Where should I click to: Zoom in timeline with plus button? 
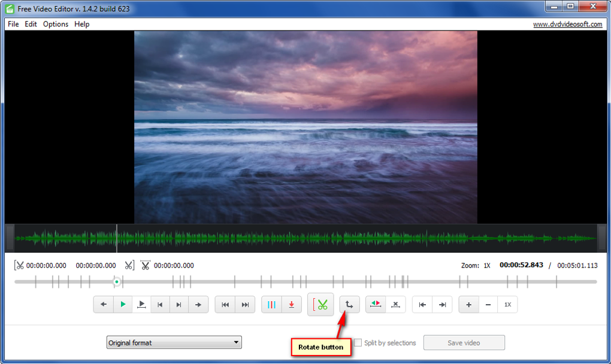click(469, 305)
